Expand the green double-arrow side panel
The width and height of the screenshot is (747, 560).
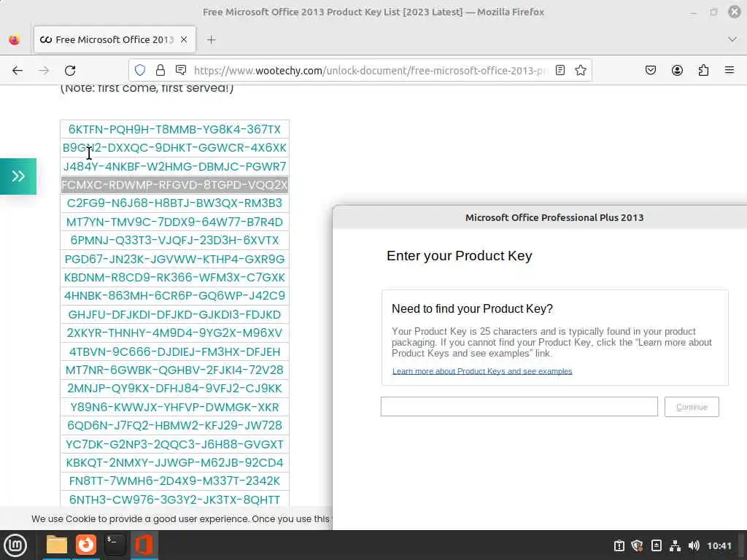(x=18, y=176)
